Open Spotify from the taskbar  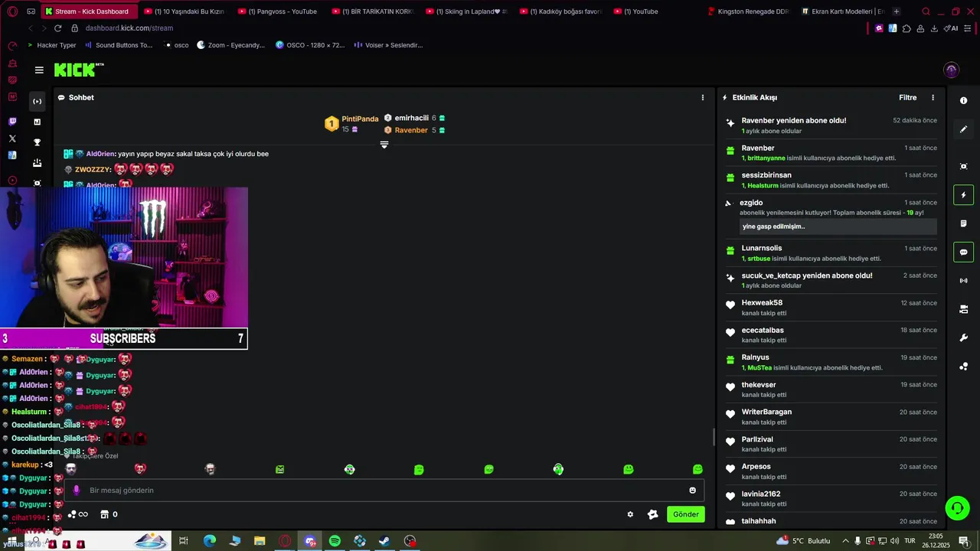(335, 541)
